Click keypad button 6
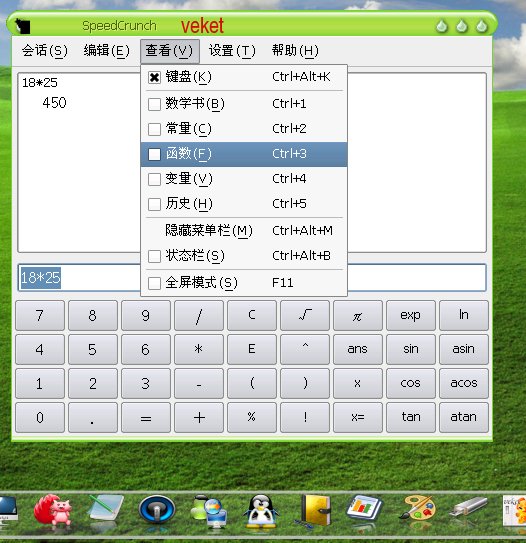The height and width of the screenshot is (543, 526). [x=146, y=349]
